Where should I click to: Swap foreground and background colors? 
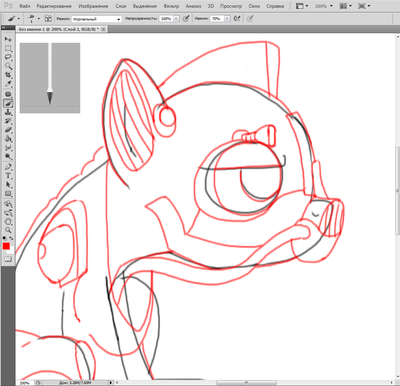coord(11,238)
